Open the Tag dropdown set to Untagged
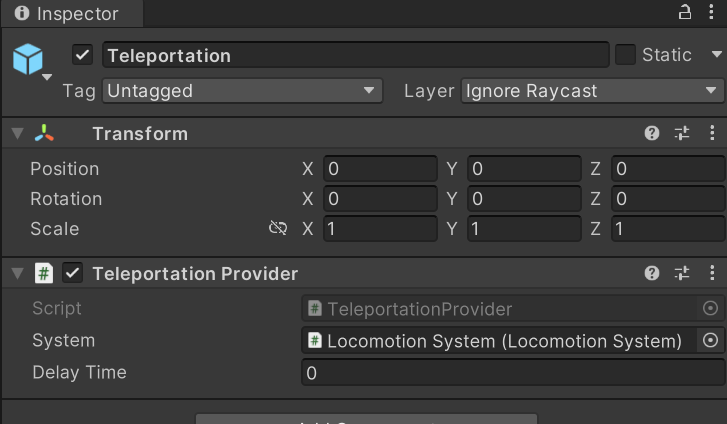This screenshot has width=727, height=424. pos(242,90)
